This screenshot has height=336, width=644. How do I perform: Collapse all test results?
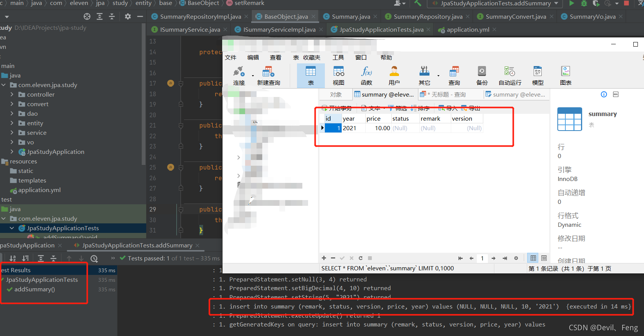click(53, 258)
